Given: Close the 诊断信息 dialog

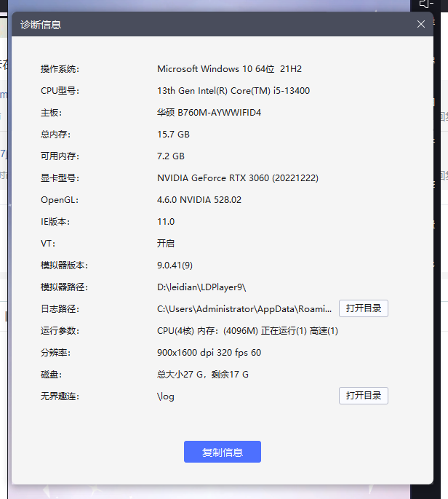Looking at the screenshot, I should [x=421, y=24].
